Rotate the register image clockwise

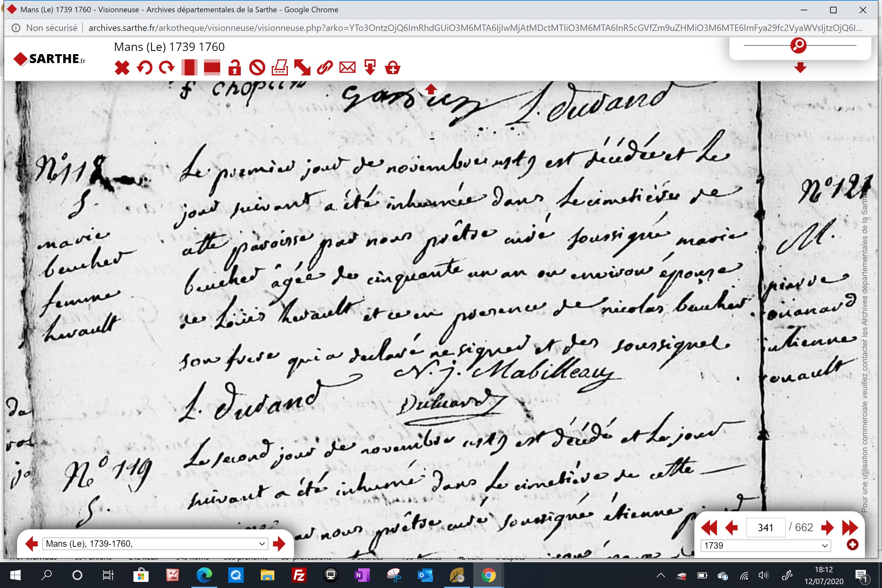(x=167, y=68)
